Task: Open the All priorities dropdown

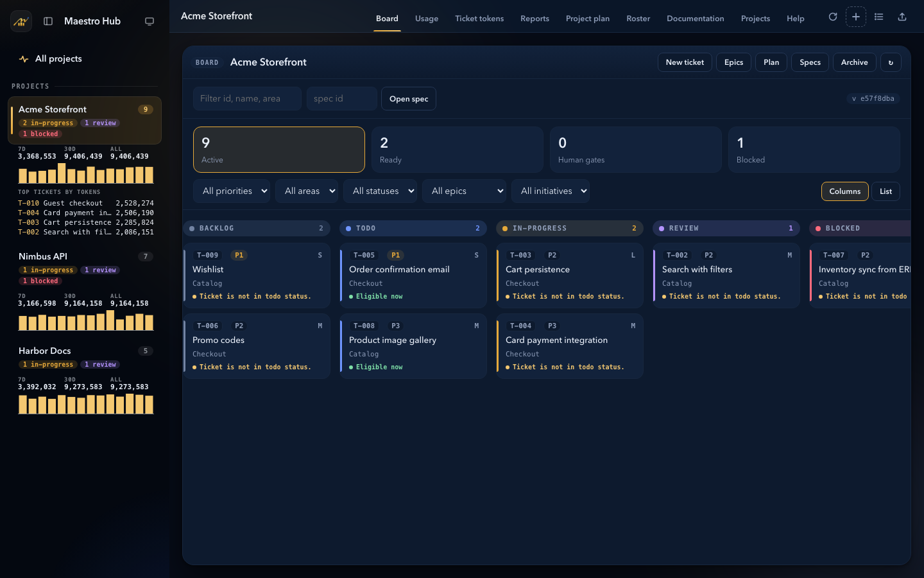Action: tap(232, 191)
